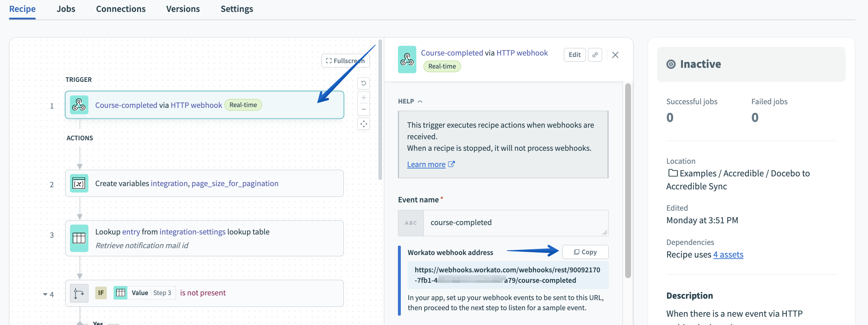This screenshot has width=868, height=325.
Task: Click page_size_for_pagination link in step 2
Action: click(235, 184)
